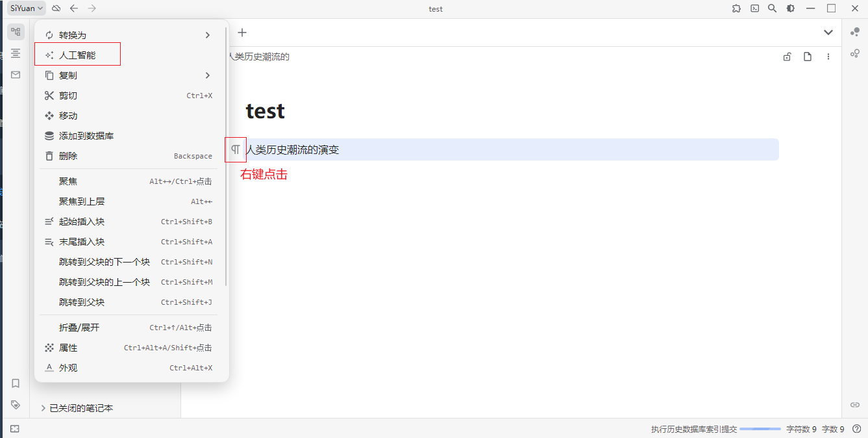Screen dimensions: 868x438
Task: Click the test document title
Action: [x=266, y=110]
